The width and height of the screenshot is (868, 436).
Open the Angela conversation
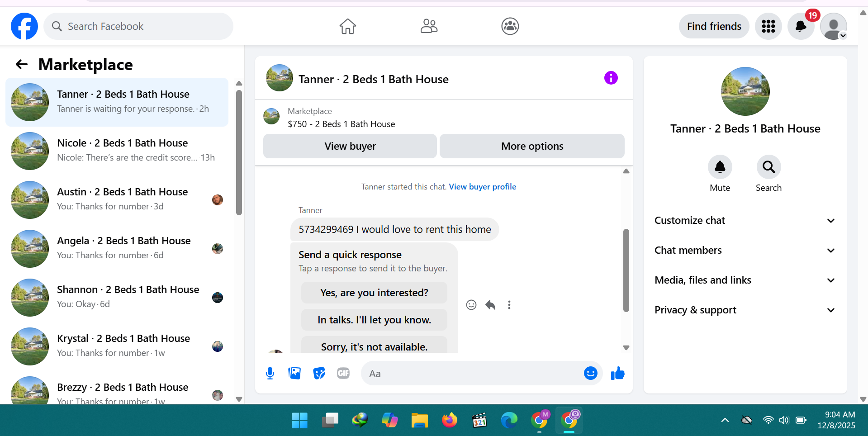tap(117, 249)
